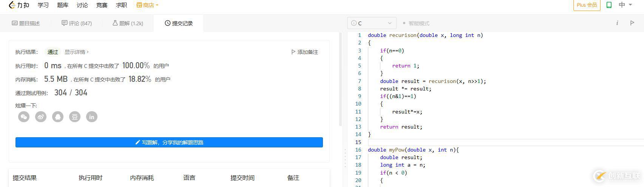The height and width of the screenshot is (187, 644).
Task: Switch to 题目描述 tab
Action: tap(26, 23)
